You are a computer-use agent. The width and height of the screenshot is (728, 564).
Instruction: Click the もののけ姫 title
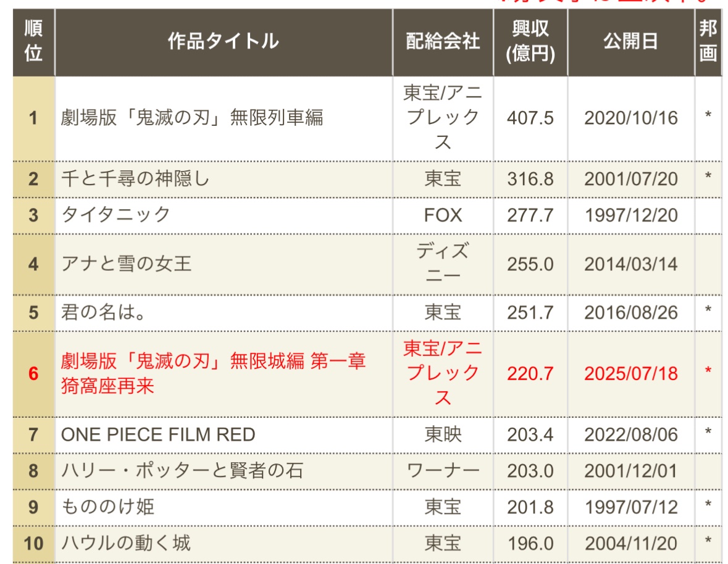[x=108, y=507]
